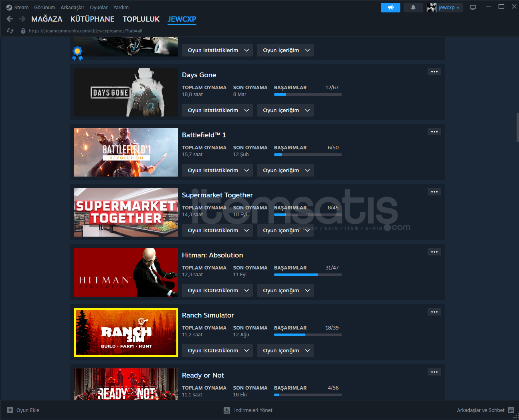Click the vertical scrollbar thumb
The image size is (519, 420).
tap(517, 128)
